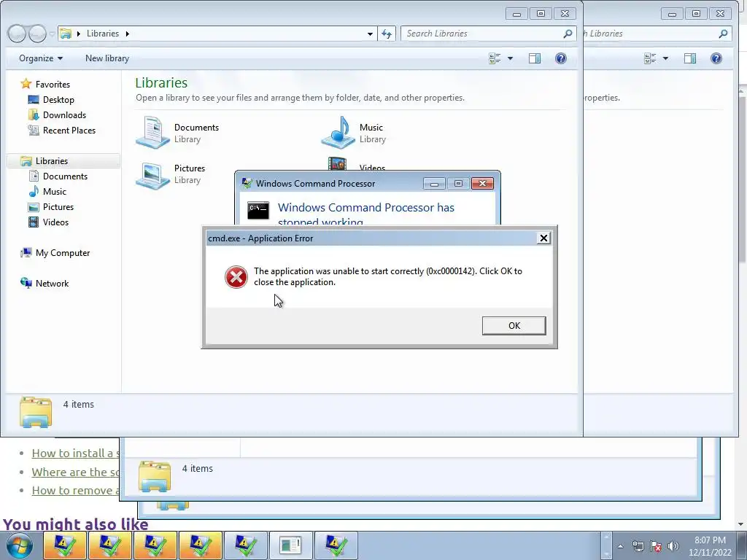Show hidden tray icons

(620, 546)
